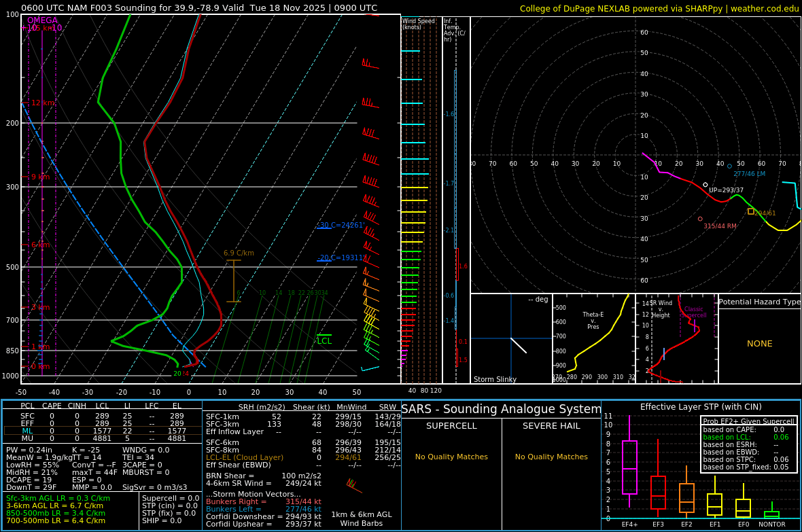Select the SFC parcel row in the table
This screenshot has width=802, height=532.
[103, 416]
